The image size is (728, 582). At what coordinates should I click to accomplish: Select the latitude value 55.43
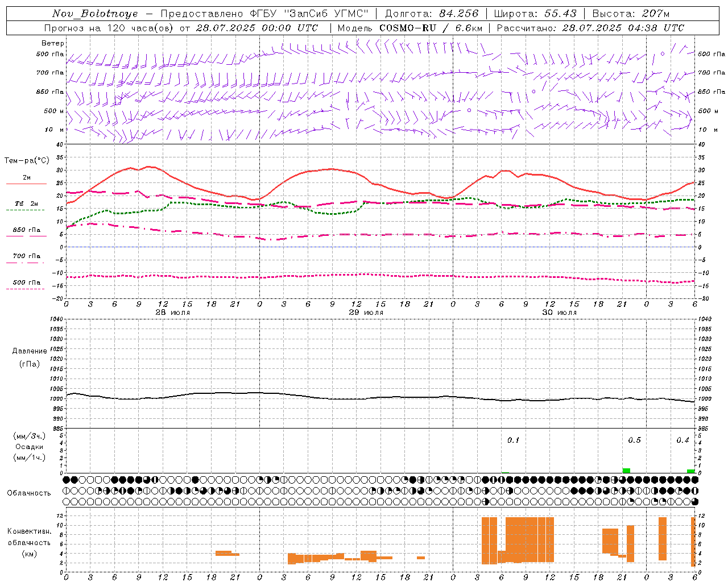tap(560, 14)
